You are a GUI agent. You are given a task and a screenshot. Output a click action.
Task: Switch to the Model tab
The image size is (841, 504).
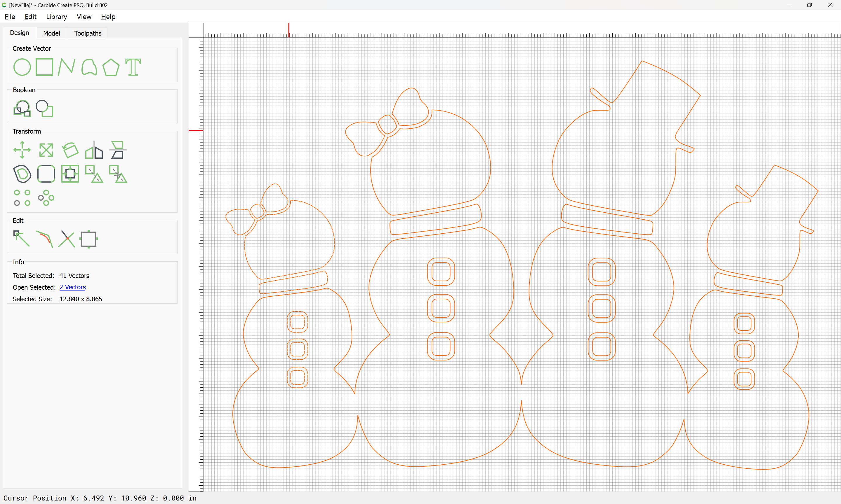tap(52, 33)
